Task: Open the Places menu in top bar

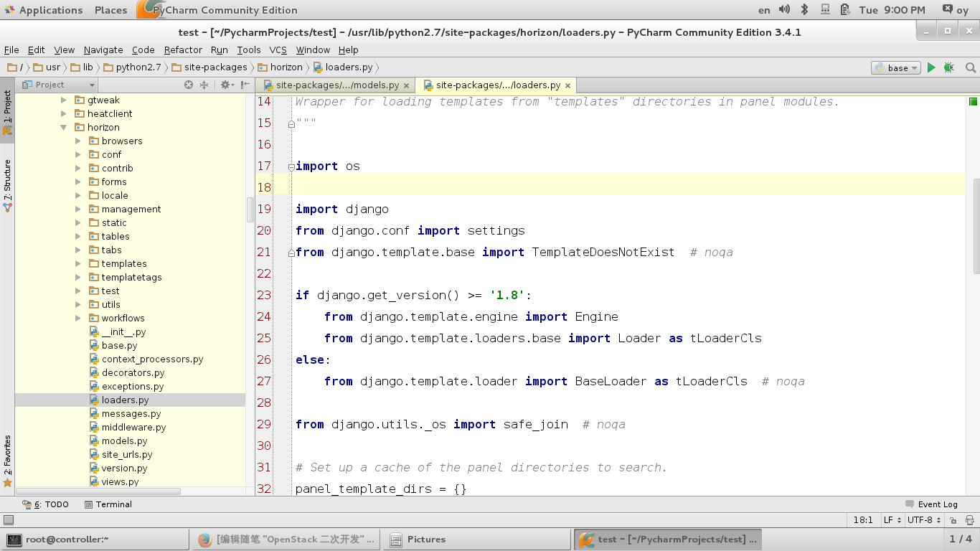Action: (110, 10)
